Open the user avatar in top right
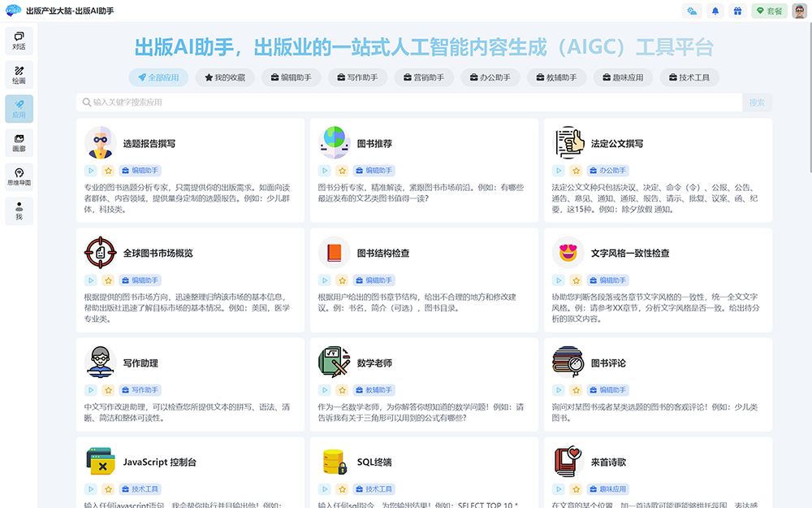Image resolution: width=812 pixels, height=508 pixels. 800,11
